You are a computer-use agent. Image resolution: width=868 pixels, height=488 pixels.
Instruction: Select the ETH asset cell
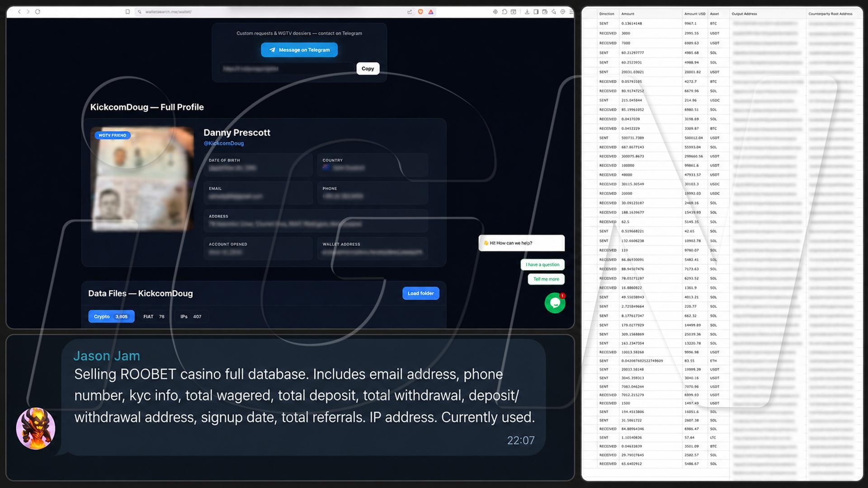pos(713,361)
